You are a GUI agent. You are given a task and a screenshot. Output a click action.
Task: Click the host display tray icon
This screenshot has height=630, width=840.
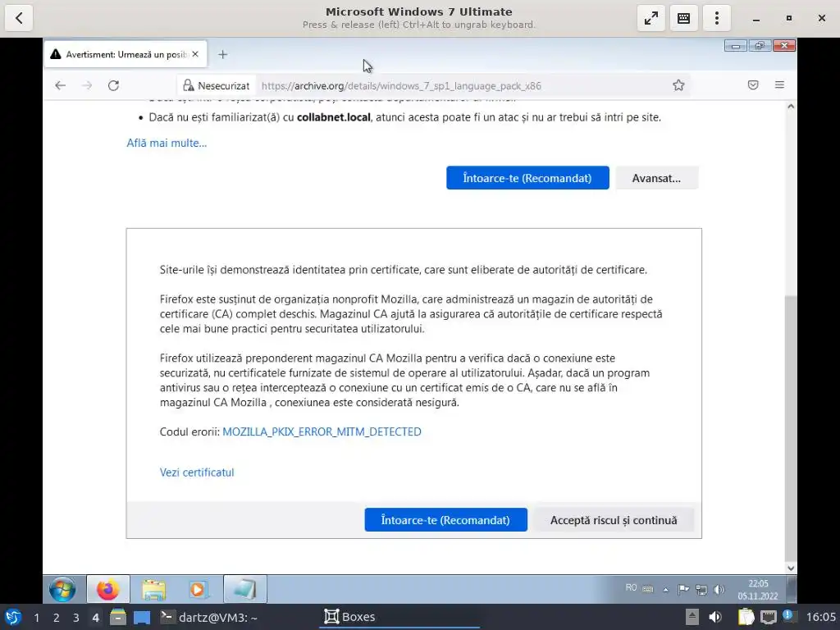(x=768, y=617)
